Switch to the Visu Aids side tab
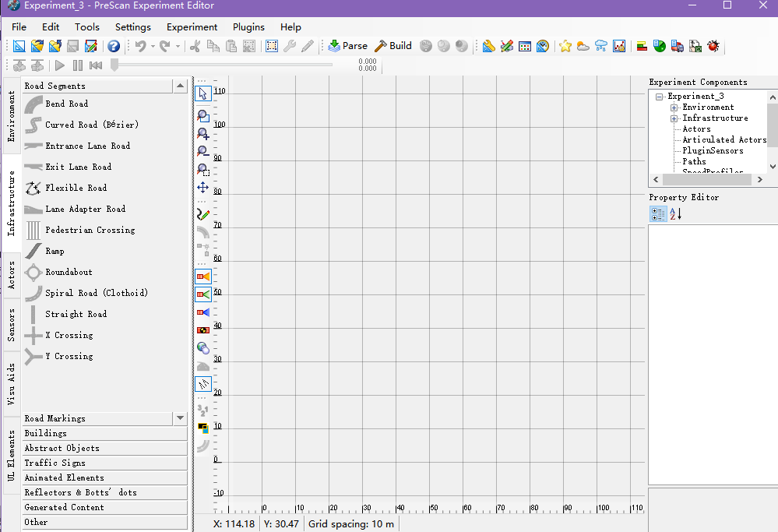 pyautogui.click(x=12, y=384)
